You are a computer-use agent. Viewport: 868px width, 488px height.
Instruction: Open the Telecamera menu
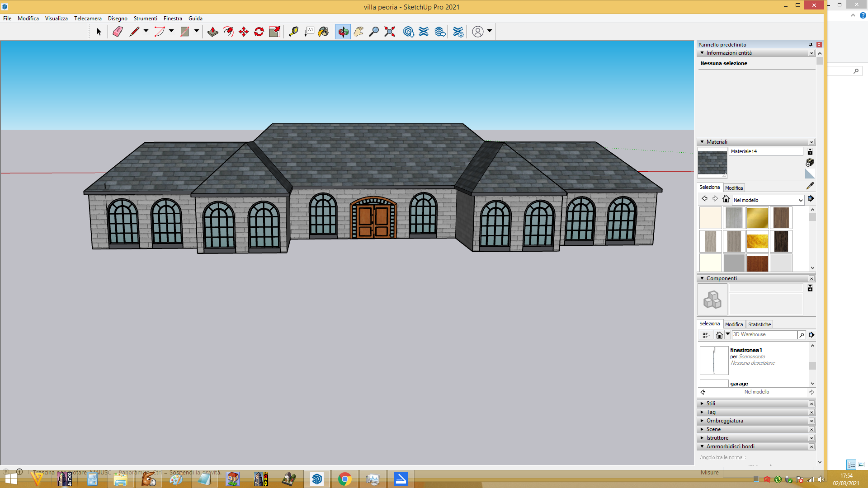coord(88,19)
